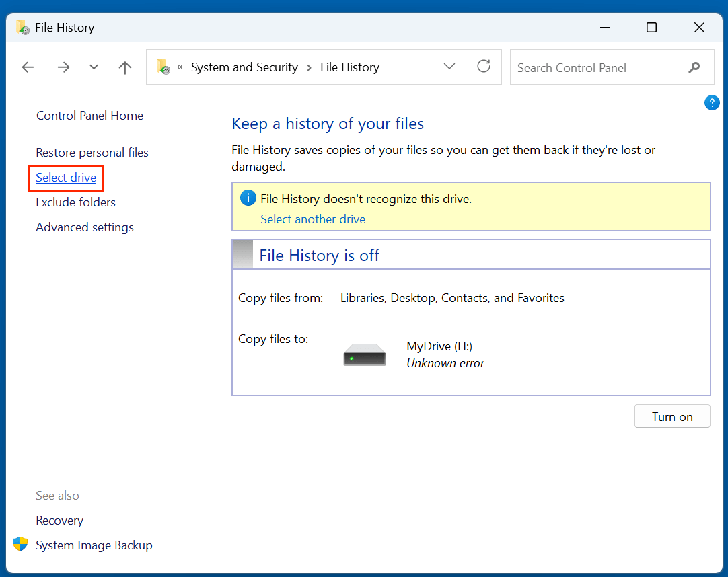728x577 pixels.
Task: Open Restore personal files
Action: (92, 152)
